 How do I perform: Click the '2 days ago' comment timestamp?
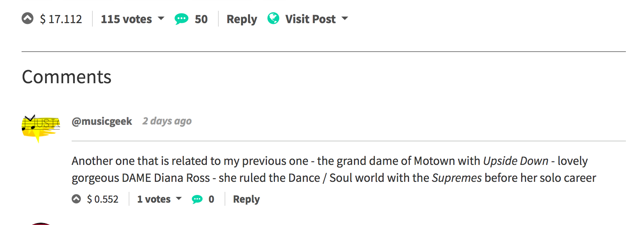coord(167,121)
